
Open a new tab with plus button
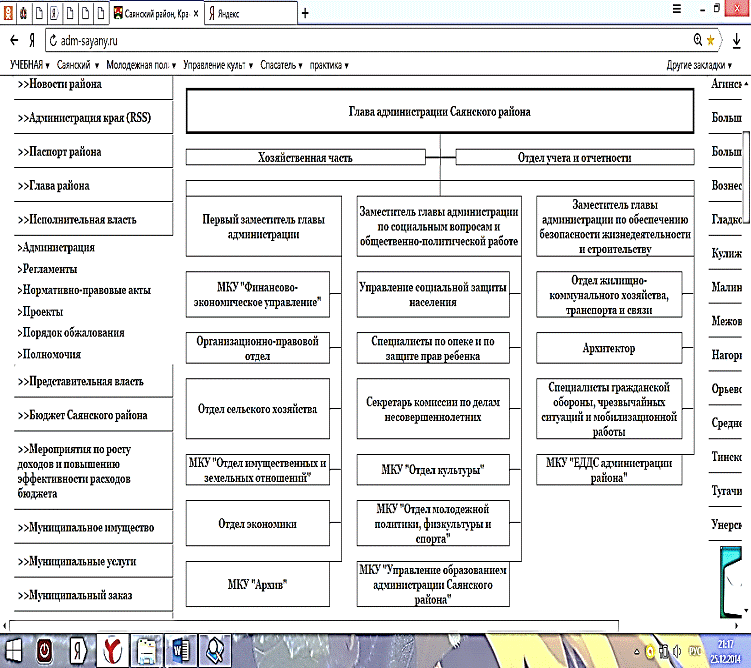(305, 13)
